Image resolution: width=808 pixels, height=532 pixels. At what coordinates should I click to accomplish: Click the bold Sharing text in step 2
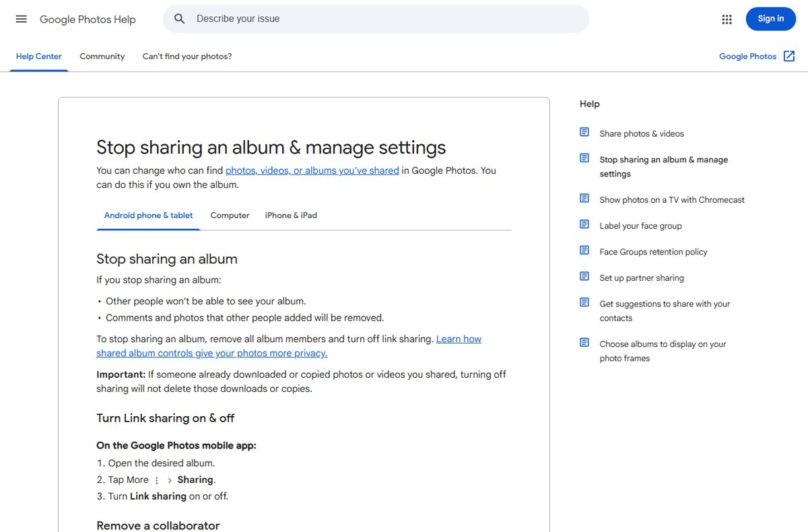pyautogui.click(x=195, y=480)
